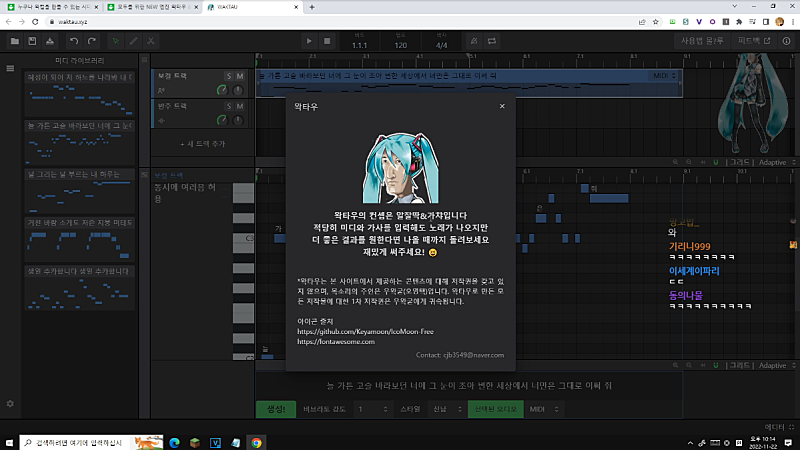Open the settings gear in the left sidebar
The width and height of the screenshot is (800, 450).
(x=10, y=404)
